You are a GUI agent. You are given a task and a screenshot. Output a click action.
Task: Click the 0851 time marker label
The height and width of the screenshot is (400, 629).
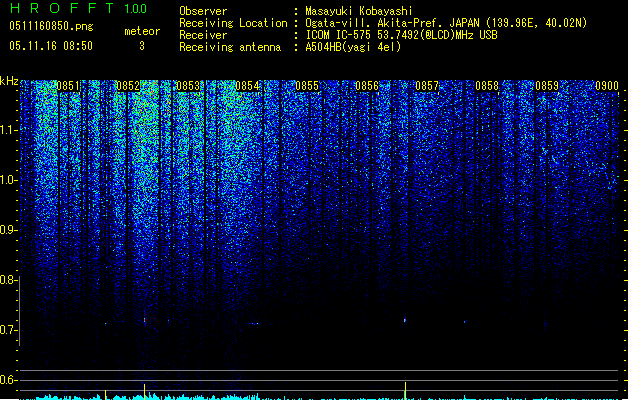(68, 86)
